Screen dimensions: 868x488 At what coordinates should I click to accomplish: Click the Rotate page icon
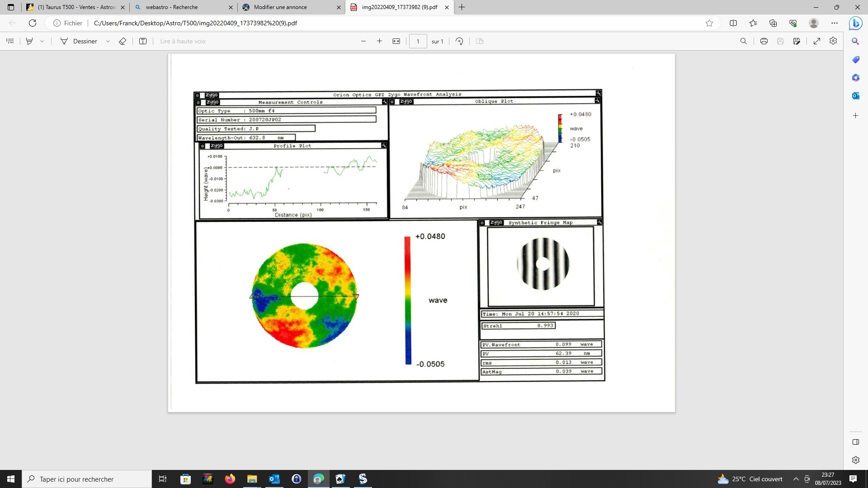pos(459,41)
